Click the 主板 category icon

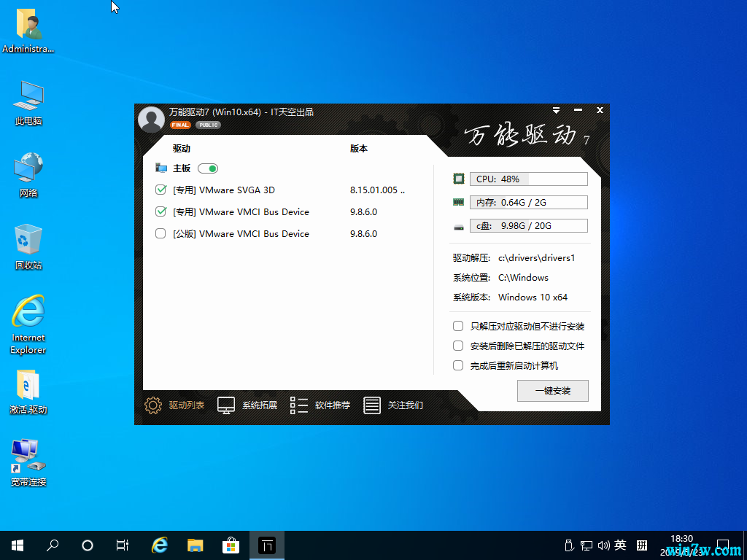click(x=161, y=168)
